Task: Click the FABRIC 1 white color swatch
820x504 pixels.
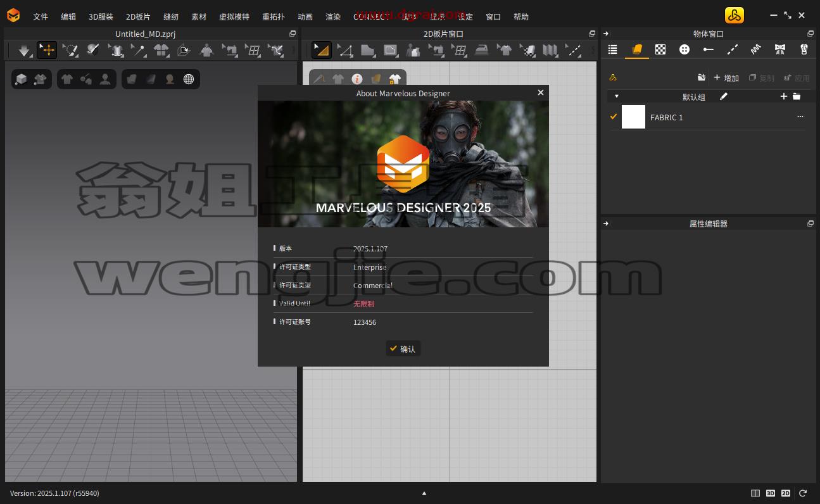Action: (633, 117)
